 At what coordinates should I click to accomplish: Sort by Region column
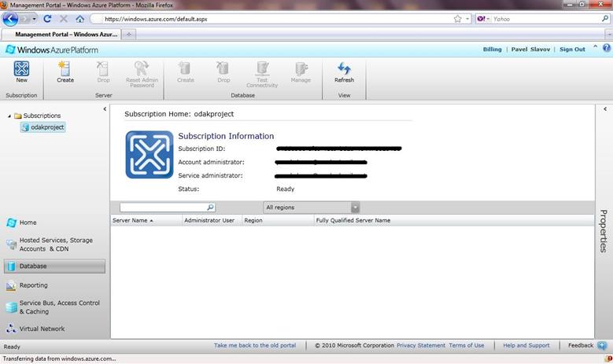[x=278, y=220]
